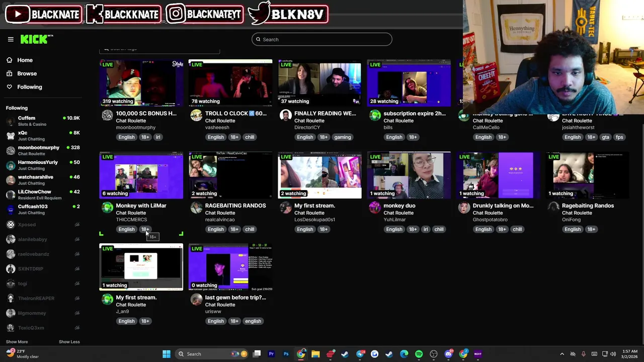Viewport: 644px width, 362px height.
Task: Click the irl tag on moonbootmurphy card
Action: 157,137
